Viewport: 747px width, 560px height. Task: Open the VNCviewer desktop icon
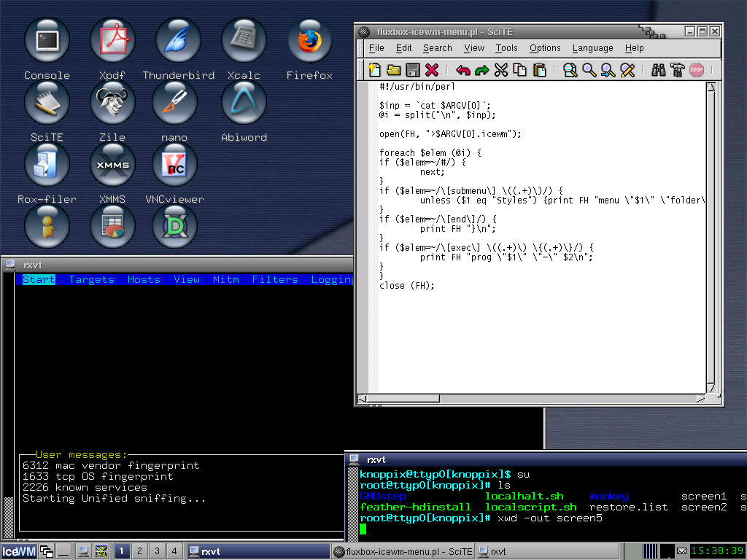[x=174, y=164]
